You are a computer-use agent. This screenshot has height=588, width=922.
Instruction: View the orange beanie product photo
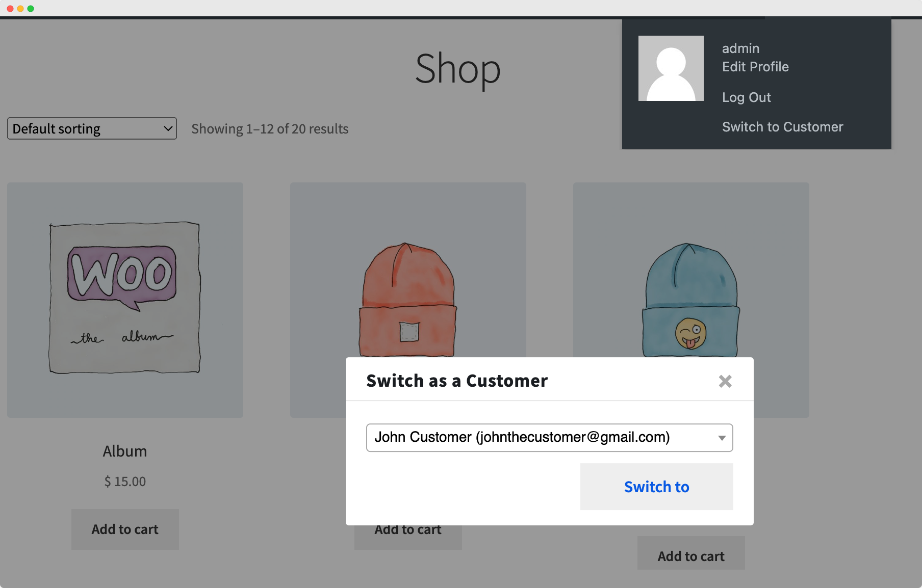click(x=407, y=299)
